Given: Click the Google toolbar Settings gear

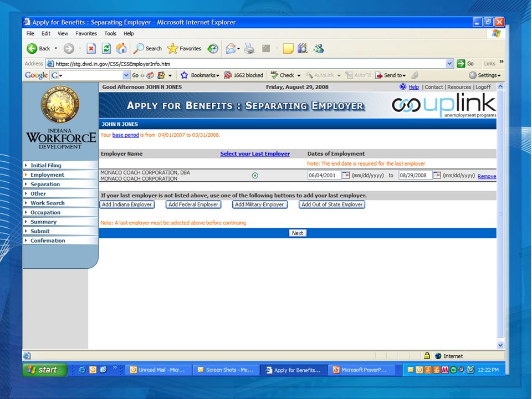Looking at the screenshot, I should 472,75.
